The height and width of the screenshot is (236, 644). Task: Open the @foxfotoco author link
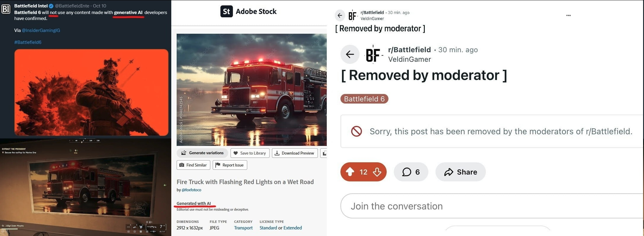click(191, 190)
